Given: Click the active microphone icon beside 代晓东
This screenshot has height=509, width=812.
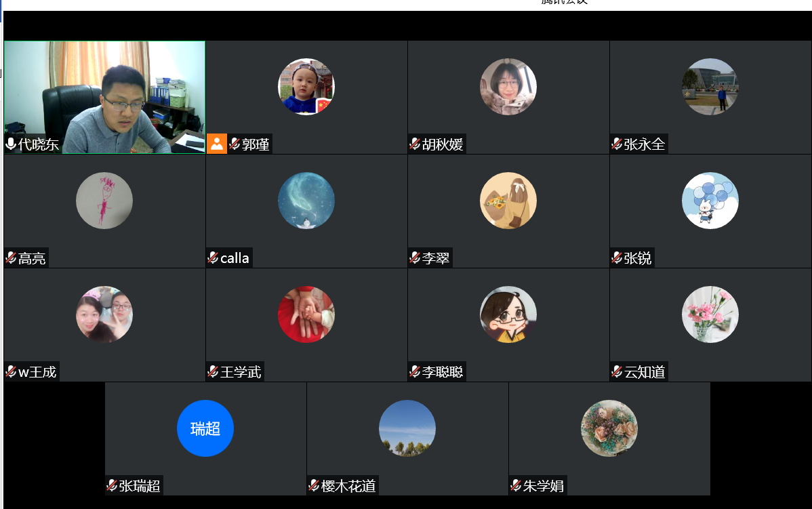Looking at the screenshot, I should 11,144.
